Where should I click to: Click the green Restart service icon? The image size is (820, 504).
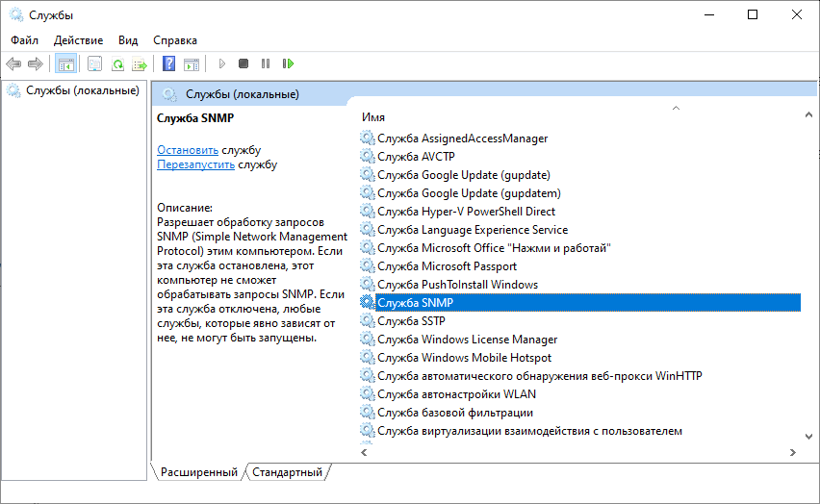(x=288, y=64)
